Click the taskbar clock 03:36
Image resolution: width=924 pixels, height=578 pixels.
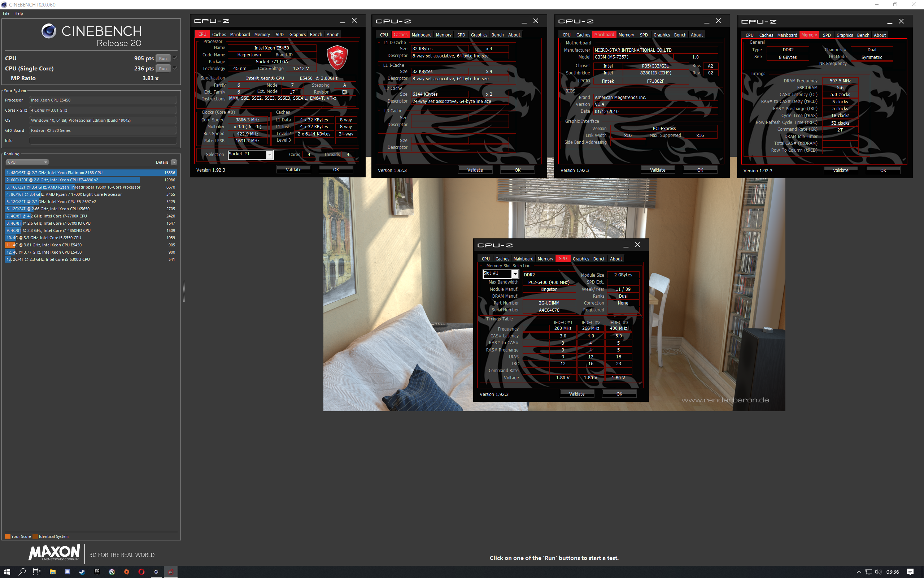[x=892, y=572]
